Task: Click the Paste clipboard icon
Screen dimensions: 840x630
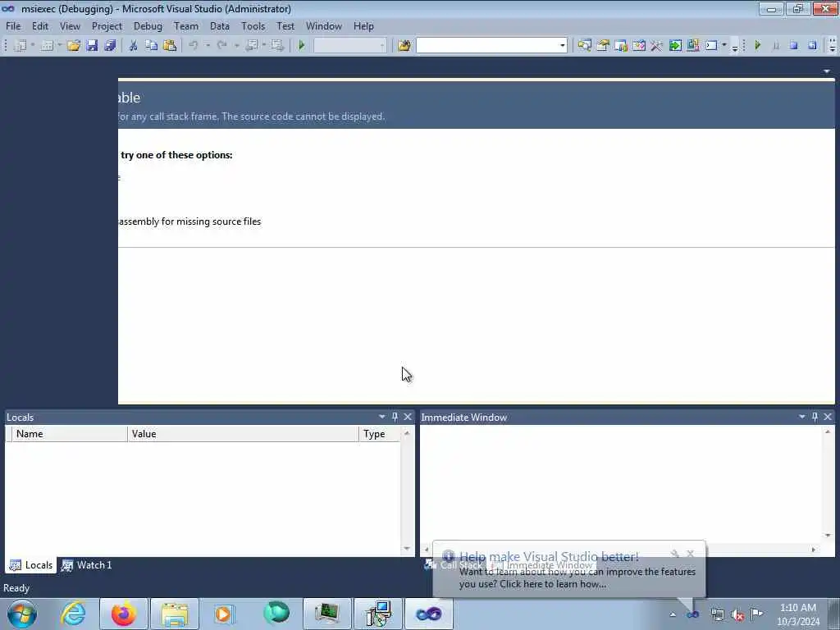Action: point(170,46)
